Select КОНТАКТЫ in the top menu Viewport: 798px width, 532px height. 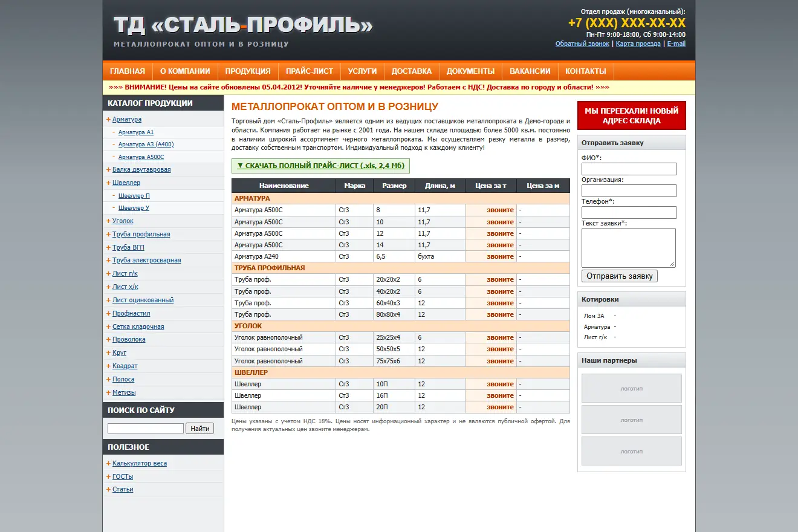pyautogui.click(x=586, y=71)
